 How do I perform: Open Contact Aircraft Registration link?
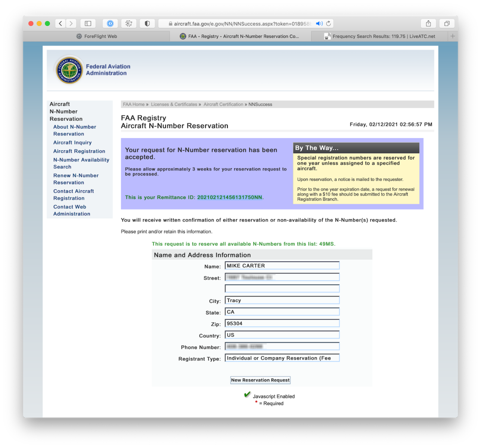pos(74,195)
